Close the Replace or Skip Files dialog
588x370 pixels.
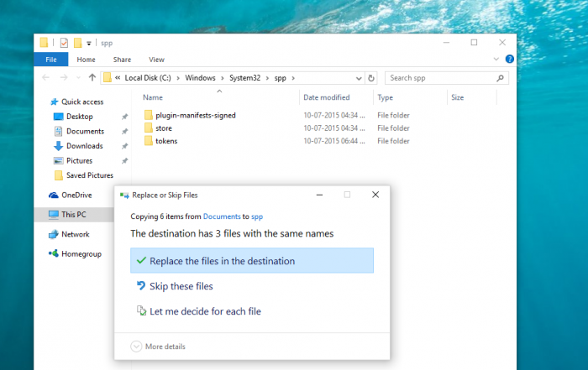(375, 195)
